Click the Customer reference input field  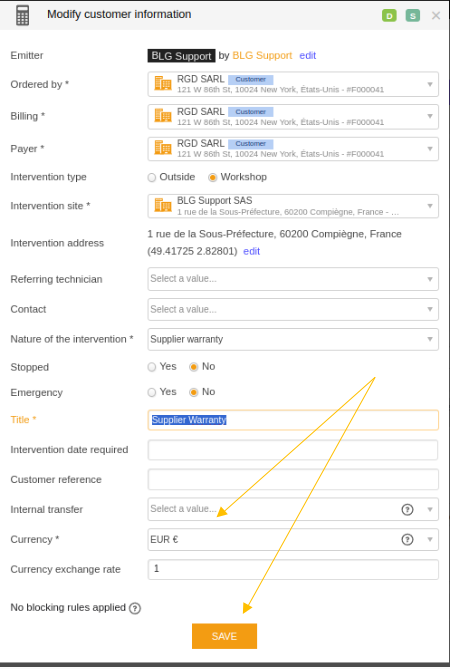[x=293, y=480]
